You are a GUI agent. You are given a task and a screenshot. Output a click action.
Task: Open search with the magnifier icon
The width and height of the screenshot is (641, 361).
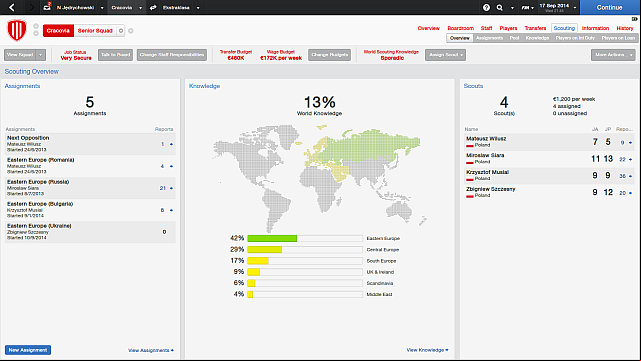point(500,7)
